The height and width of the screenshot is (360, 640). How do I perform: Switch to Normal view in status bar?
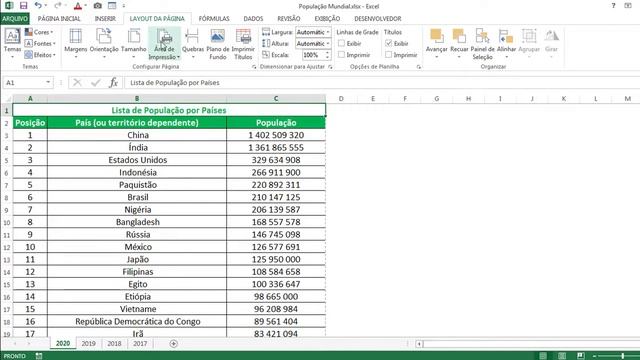pos(543,356)
